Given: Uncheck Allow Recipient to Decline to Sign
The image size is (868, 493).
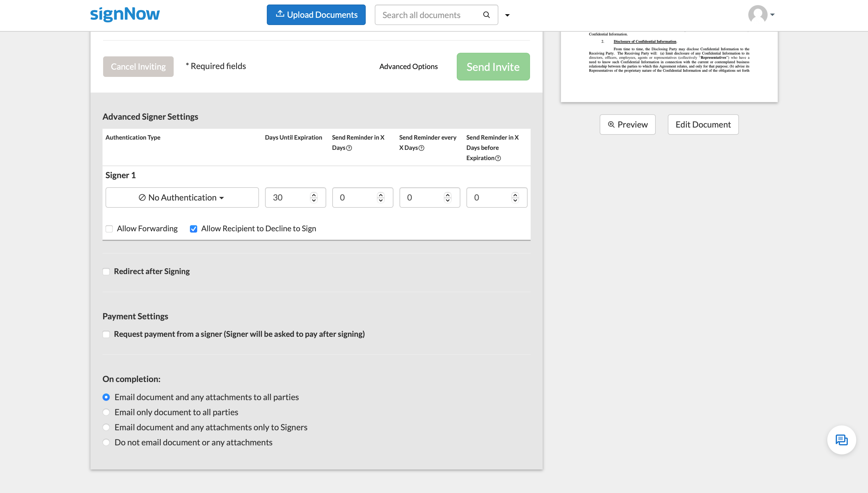Looking at the screenshot, I should click(193, 229).
